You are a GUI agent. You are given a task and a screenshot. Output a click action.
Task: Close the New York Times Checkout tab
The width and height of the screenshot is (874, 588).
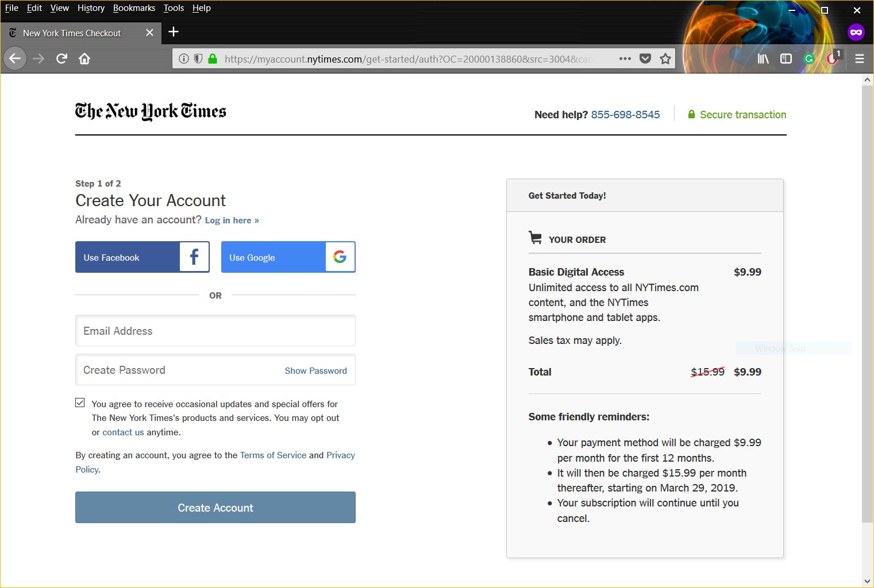(x=150, y=33)
